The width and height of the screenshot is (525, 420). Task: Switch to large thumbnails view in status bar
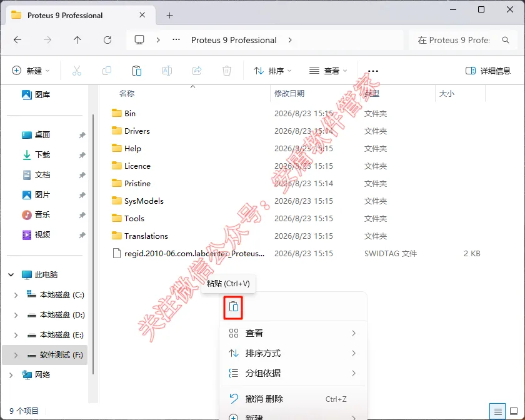pos(514,411)
